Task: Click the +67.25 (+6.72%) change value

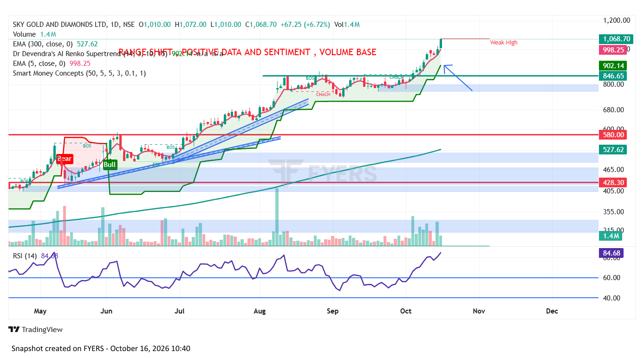Action: pos(305,25)
